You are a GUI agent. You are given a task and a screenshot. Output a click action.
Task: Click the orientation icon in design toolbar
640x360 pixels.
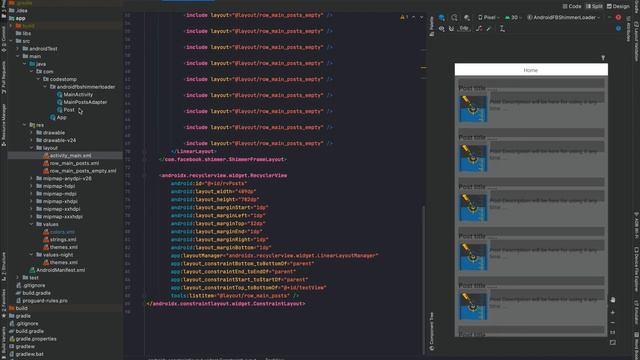click(454, 18)
